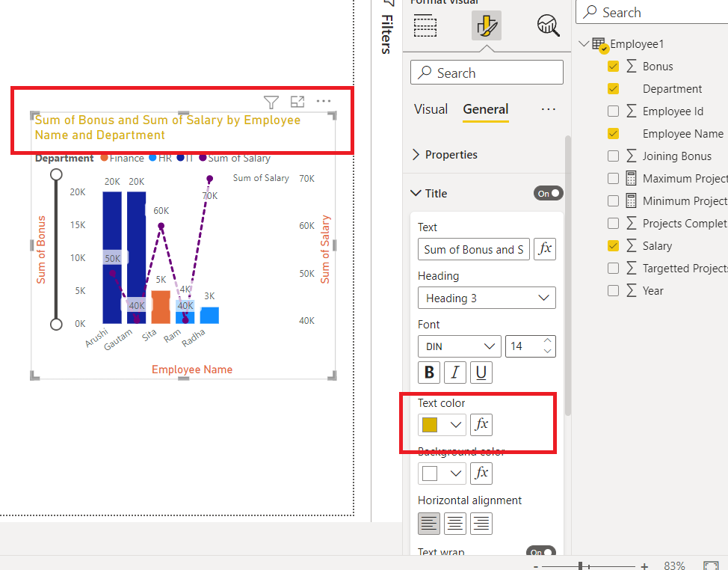Click the Finance legend item
This screenshot has width=728, height=570.
coord(122,158)
